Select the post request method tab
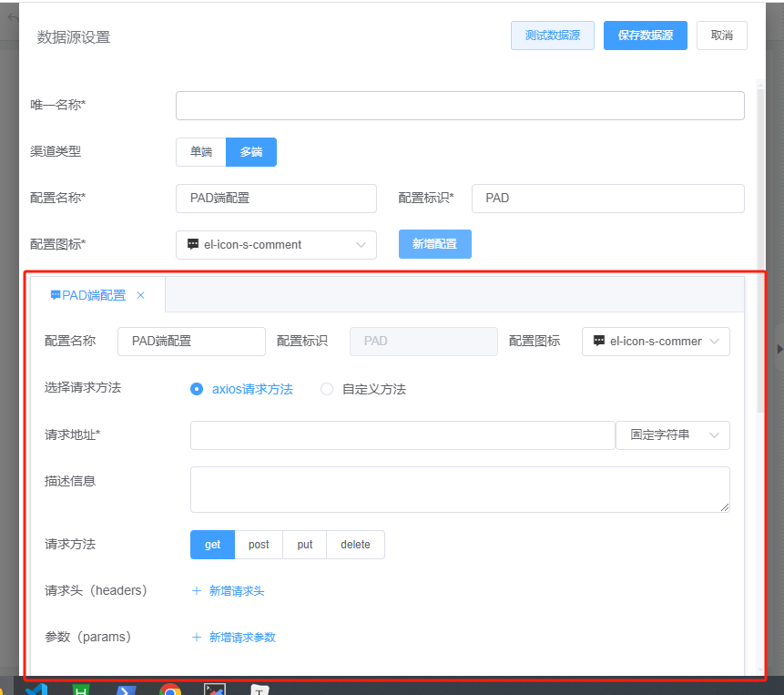Image resolution: width=784 pixels, height=695 pixels. (x=259, y=544)
